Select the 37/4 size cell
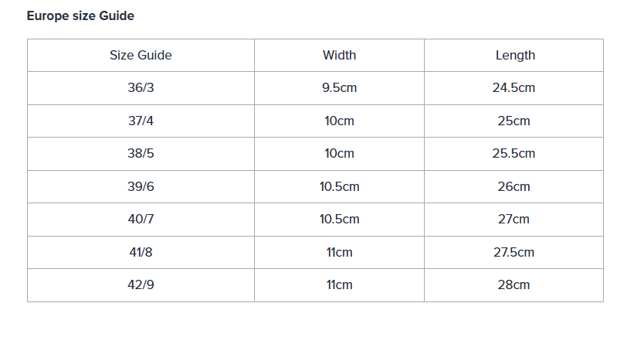The height and width of the screenshot is (344, 644). (141, 121)
